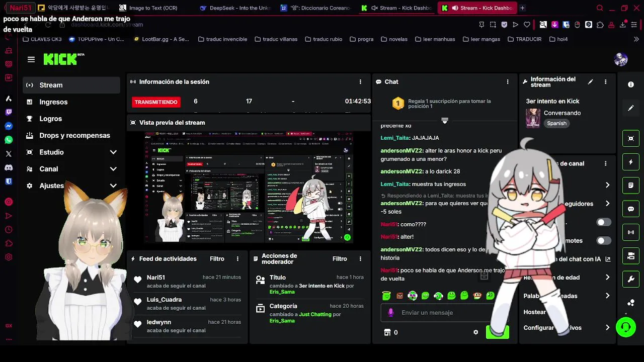The height and width of the screenshot is (362, 644).
Task: Open Discord from the browser sidebar
Action: pos(9,167)
